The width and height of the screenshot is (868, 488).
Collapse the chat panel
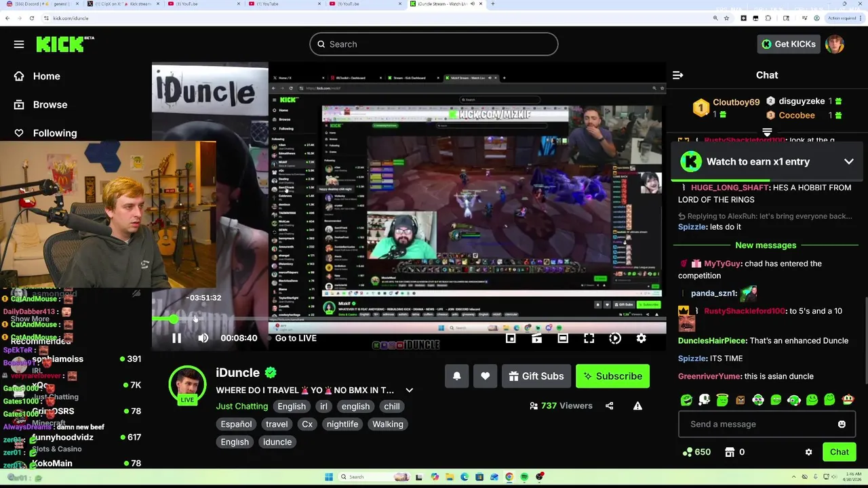(x=677, y=75)
